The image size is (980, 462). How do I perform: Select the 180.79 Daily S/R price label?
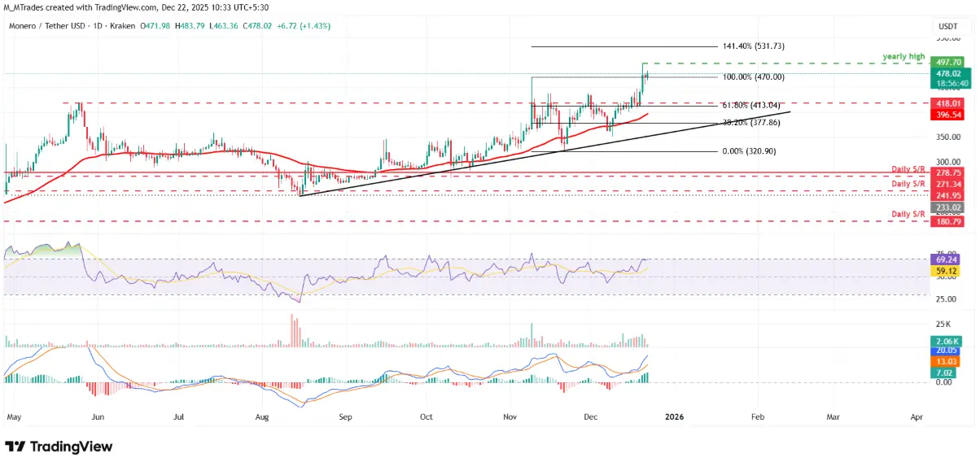950,220
